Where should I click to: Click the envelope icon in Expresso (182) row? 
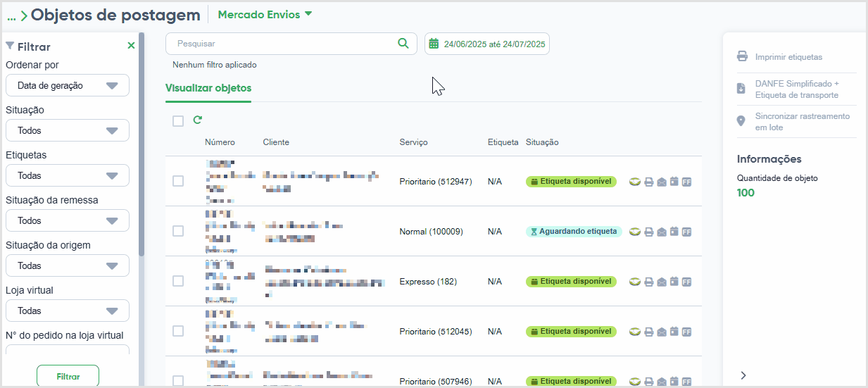[662, 282]
